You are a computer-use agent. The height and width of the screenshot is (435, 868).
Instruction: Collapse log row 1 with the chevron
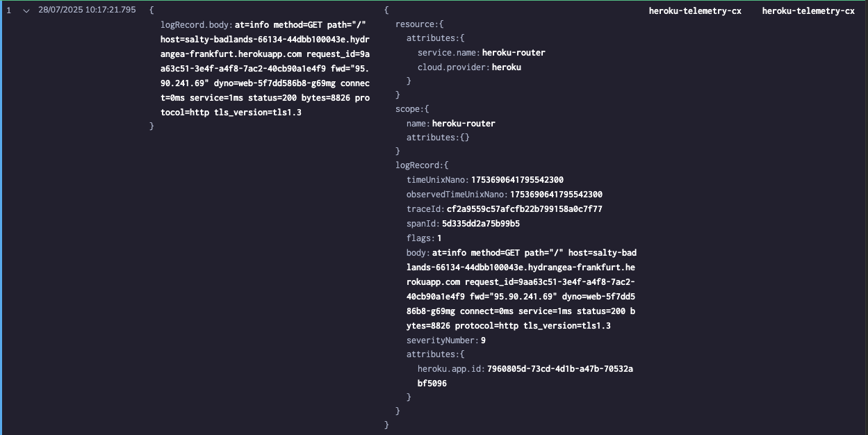(26, 10)
